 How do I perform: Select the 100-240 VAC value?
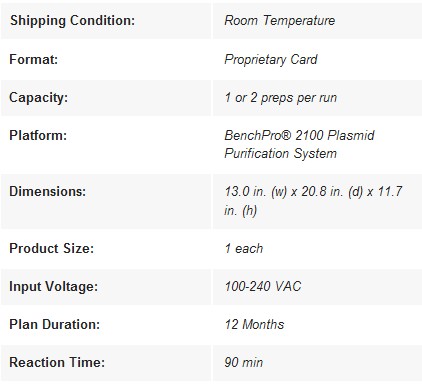(x=263, y=286)
